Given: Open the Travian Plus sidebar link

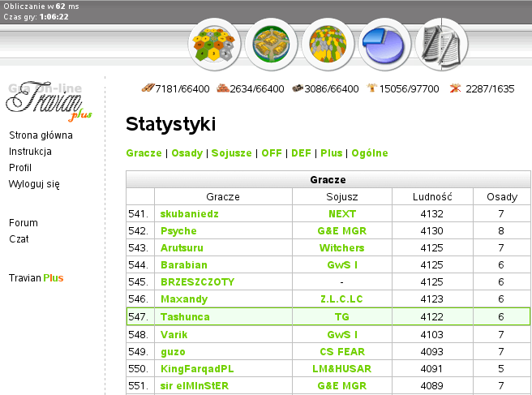Looking at the screenshot, I should pyautogui.click(x=36, y=278).
